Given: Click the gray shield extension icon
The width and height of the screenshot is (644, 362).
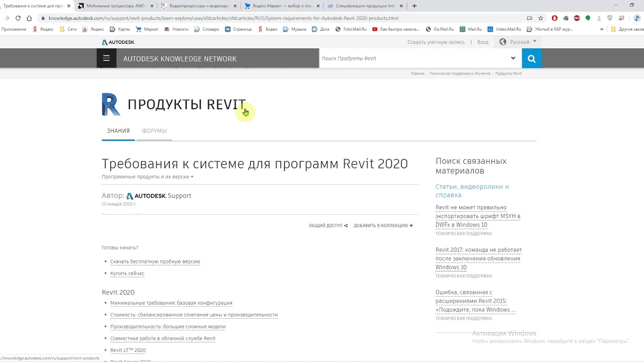Looking at the screenshot, I should pos(610,18).
